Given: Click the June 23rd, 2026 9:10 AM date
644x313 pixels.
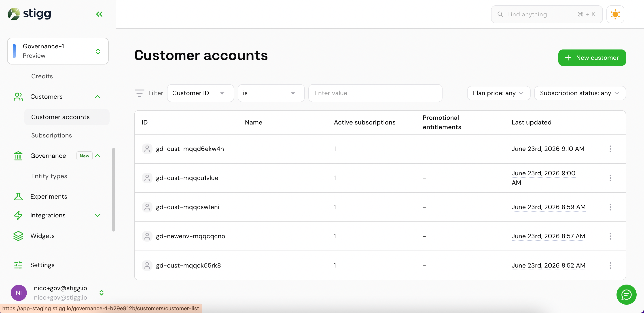Looking at the screenshot, I should [x=548, y=149].
